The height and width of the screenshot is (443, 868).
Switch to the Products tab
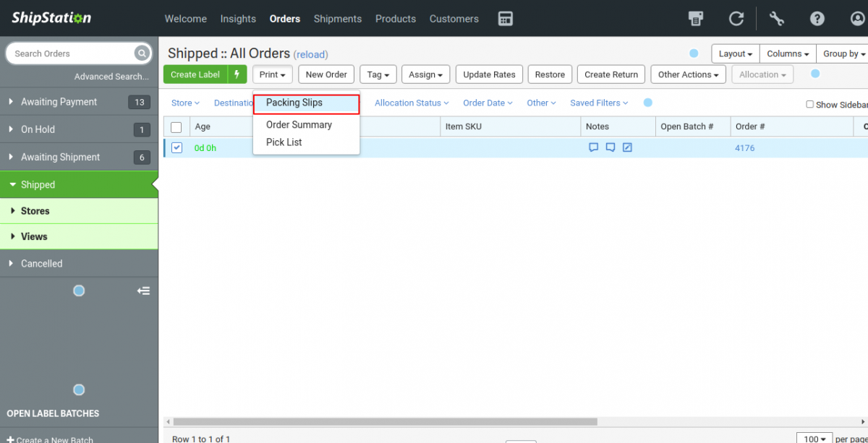[396, 19]
